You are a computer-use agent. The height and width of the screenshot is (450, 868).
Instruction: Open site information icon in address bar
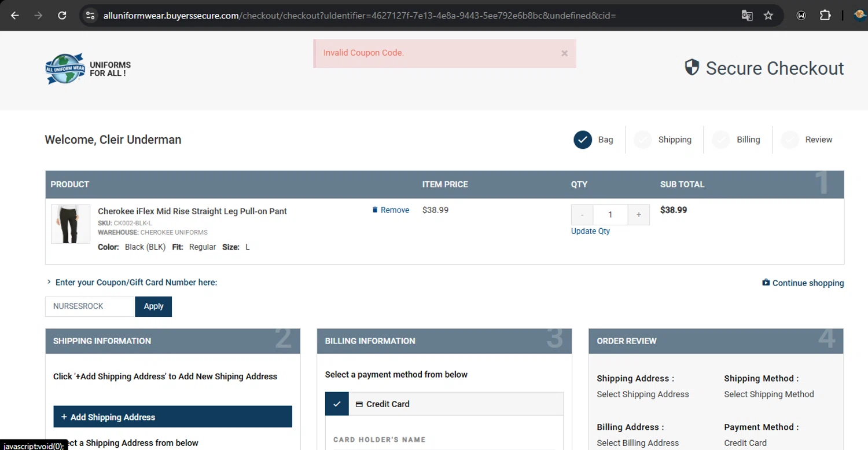click(90, 16)
